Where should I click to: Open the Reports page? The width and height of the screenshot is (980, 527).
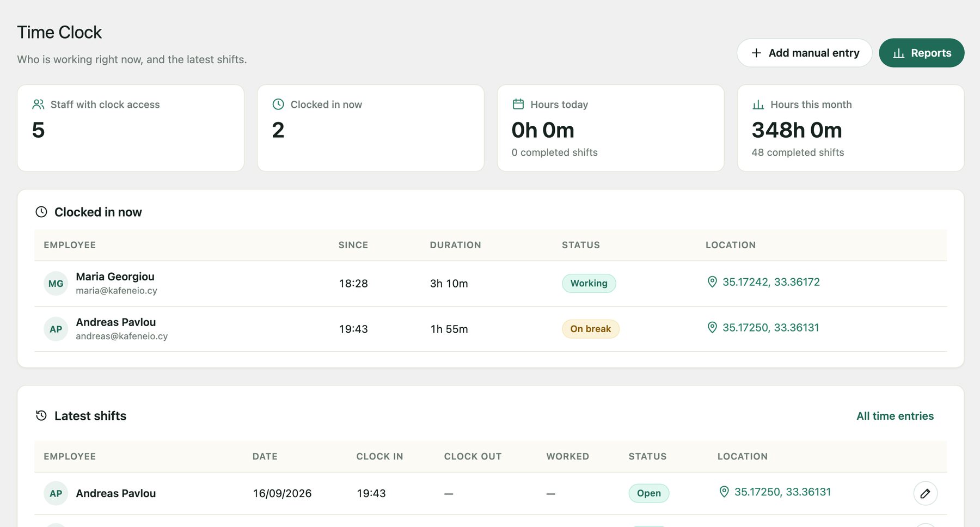tap(921, 53)
